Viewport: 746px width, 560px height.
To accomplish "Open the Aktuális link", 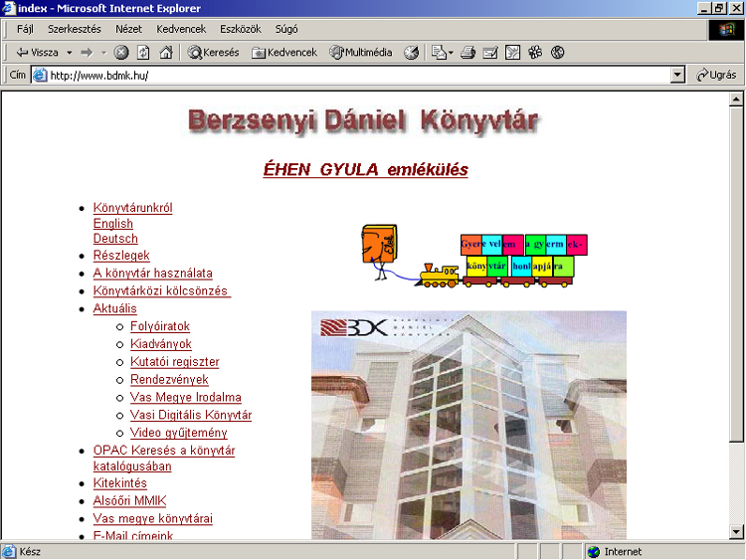I will 114,308.
